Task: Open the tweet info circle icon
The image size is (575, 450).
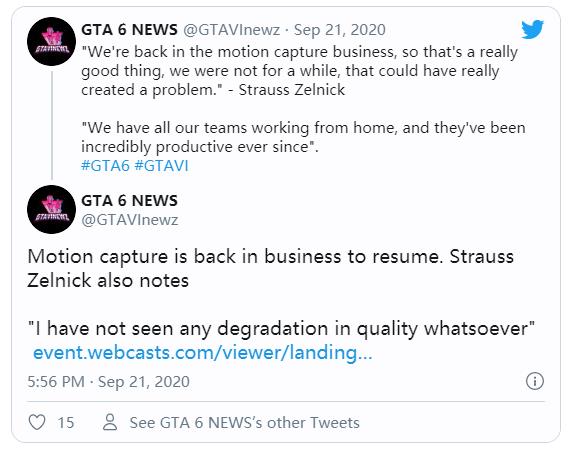Action: [535, 381]
